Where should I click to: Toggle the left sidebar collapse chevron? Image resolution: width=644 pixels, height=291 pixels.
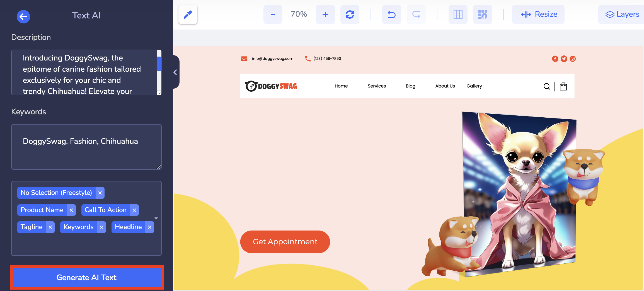click(175, 72)
